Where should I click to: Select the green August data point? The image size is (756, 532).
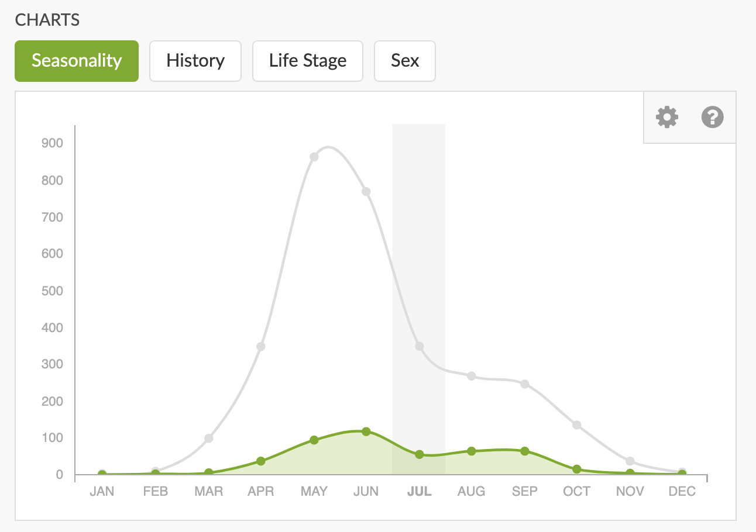pyautogui.click(x=472, y=451)
